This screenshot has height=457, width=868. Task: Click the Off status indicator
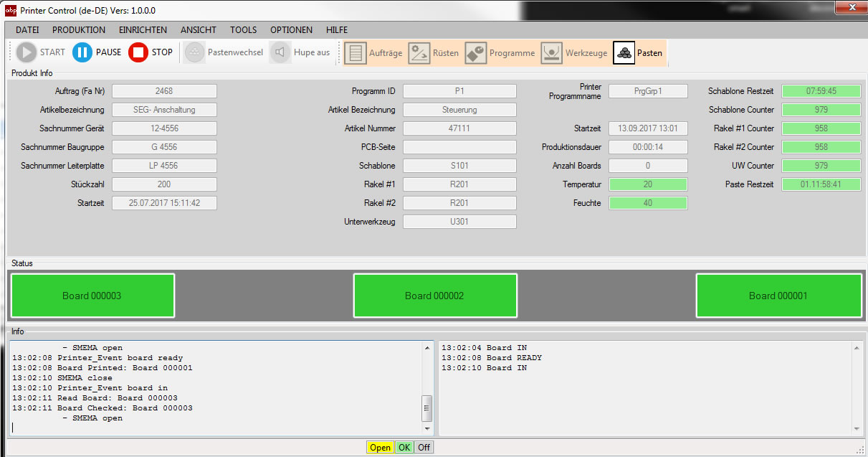tap(424, 448)
